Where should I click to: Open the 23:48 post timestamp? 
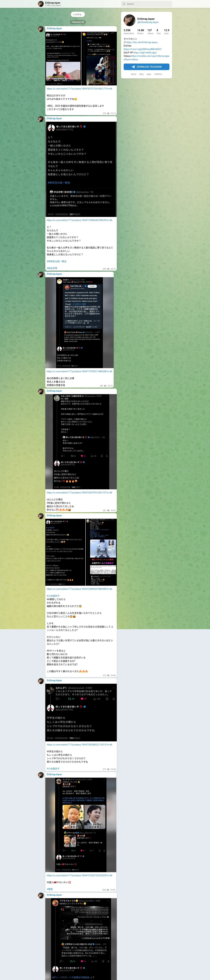click(x=113, y=769)
